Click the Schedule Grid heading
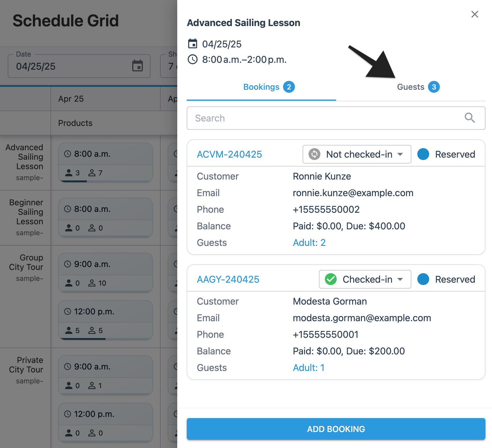The height and width of the screenshot is (448, 492). pyautogui.click(x=66, y=21)
